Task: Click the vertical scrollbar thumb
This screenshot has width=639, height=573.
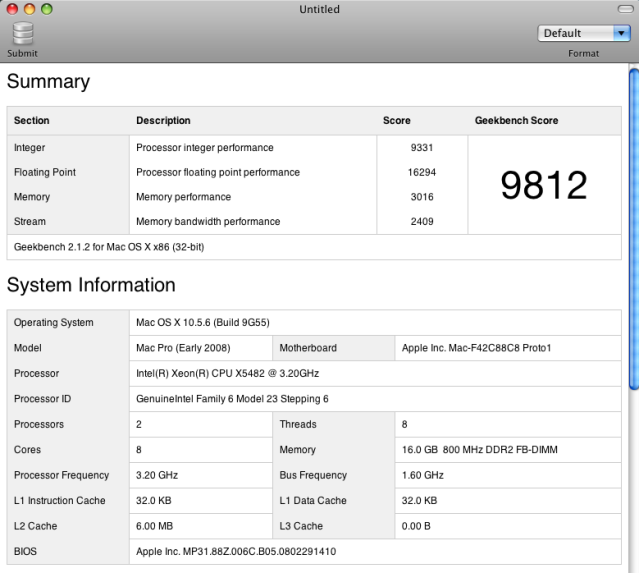Action: click(x=634, y=229)
